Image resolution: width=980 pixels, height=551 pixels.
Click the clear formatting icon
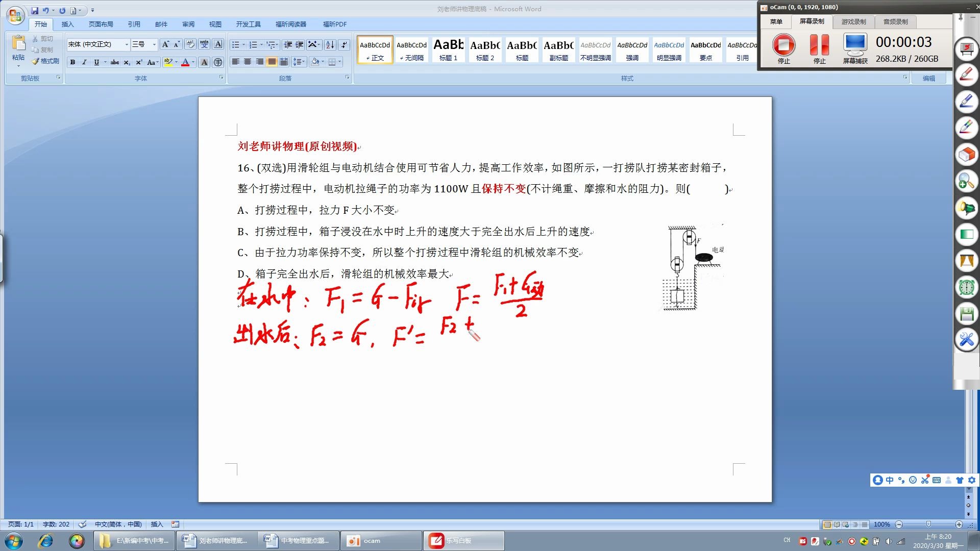point(190,44)
